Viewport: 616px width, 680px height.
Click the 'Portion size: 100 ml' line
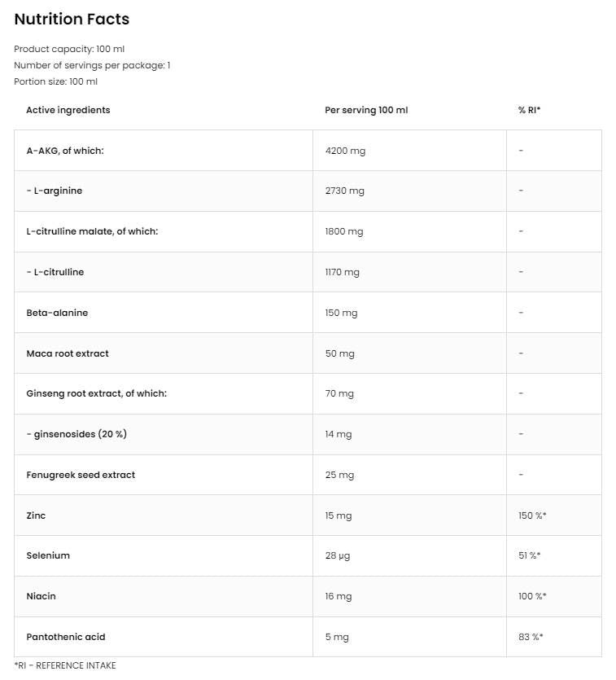coord(56,81)
